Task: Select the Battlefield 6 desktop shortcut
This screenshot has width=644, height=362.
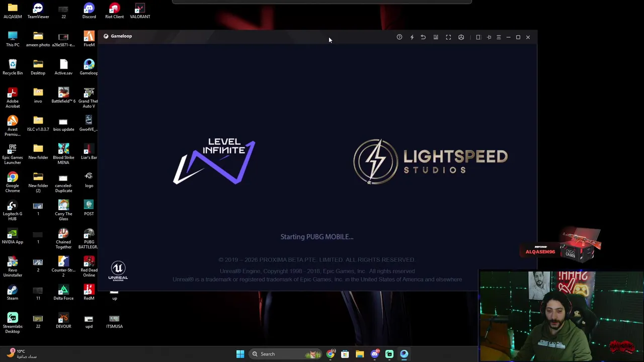Action: coord(63,96)
